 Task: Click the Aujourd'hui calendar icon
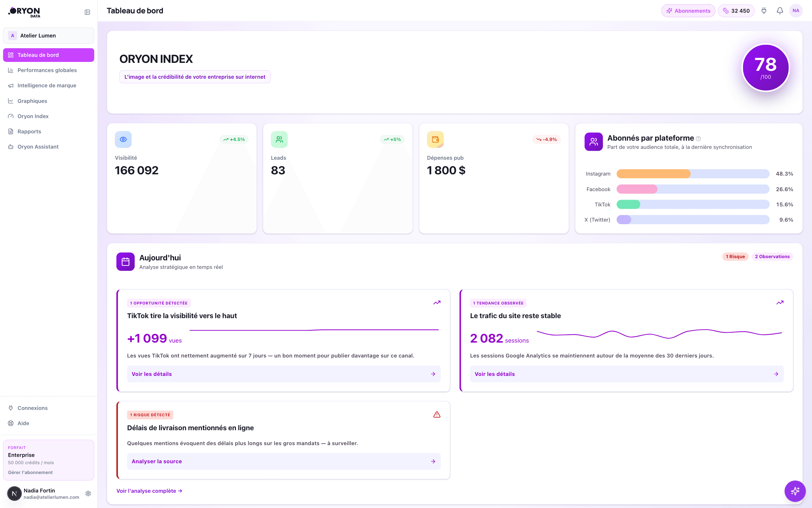[x=126, y=262]
